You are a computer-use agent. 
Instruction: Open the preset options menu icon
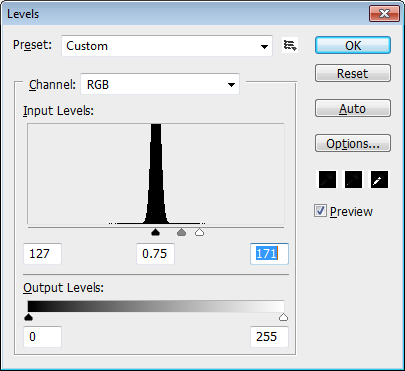290,45
